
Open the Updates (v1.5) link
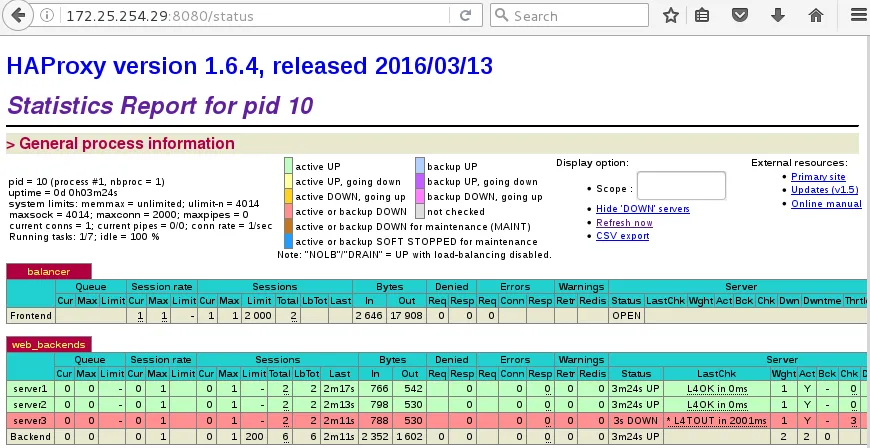[825, 190]
